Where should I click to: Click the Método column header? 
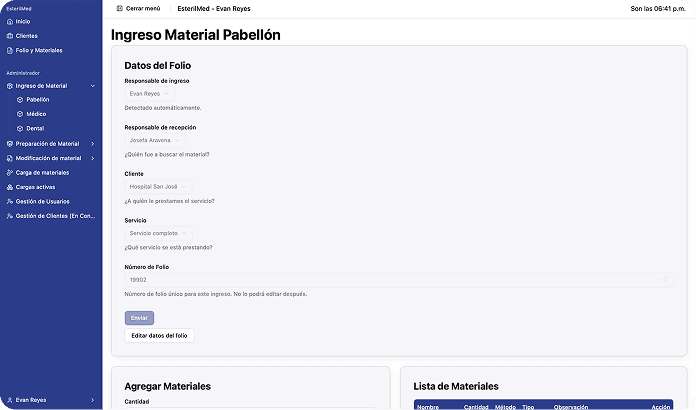pos(505,407)
